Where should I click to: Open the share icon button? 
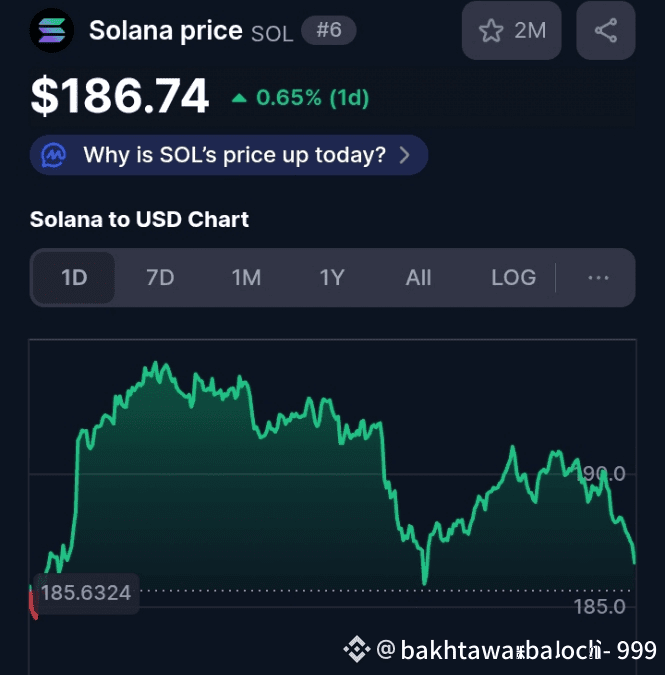click(606, 31)
